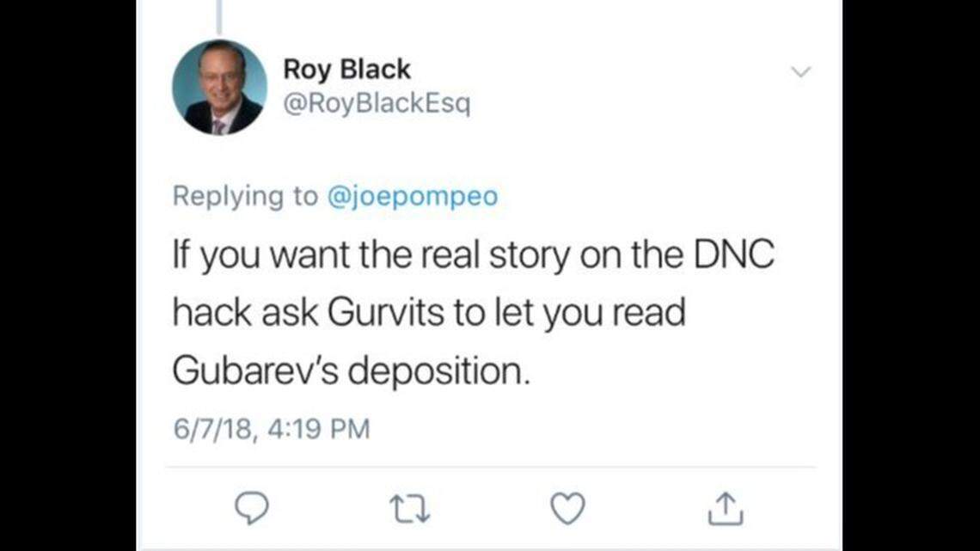Click the divider line above the action icons
This screenshot has height=551, width=980.
490,468
